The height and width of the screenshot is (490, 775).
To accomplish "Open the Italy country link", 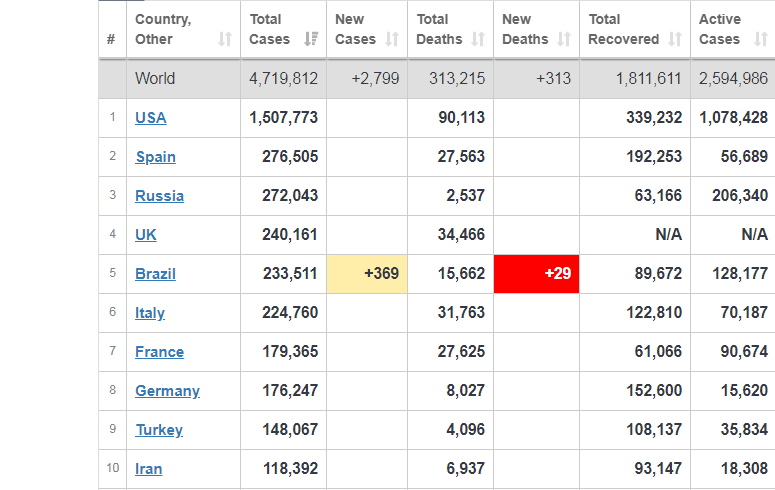I will [x=150, y=313].
